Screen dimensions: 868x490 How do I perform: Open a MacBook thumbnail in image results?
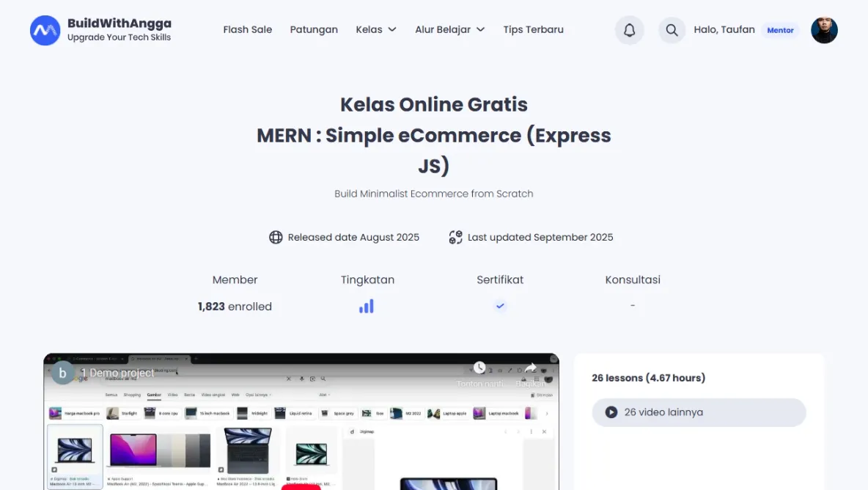[74, 455]
